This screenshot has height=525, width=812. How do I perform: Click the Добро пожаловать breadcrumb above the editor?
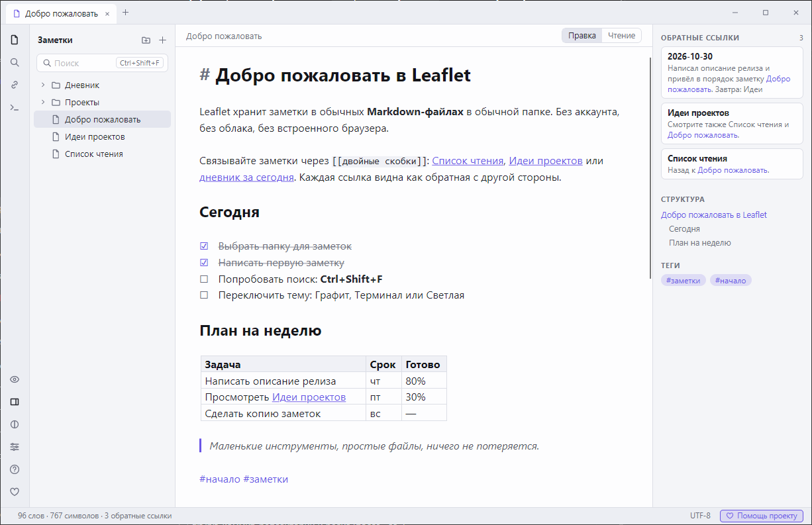coord(224,36)
